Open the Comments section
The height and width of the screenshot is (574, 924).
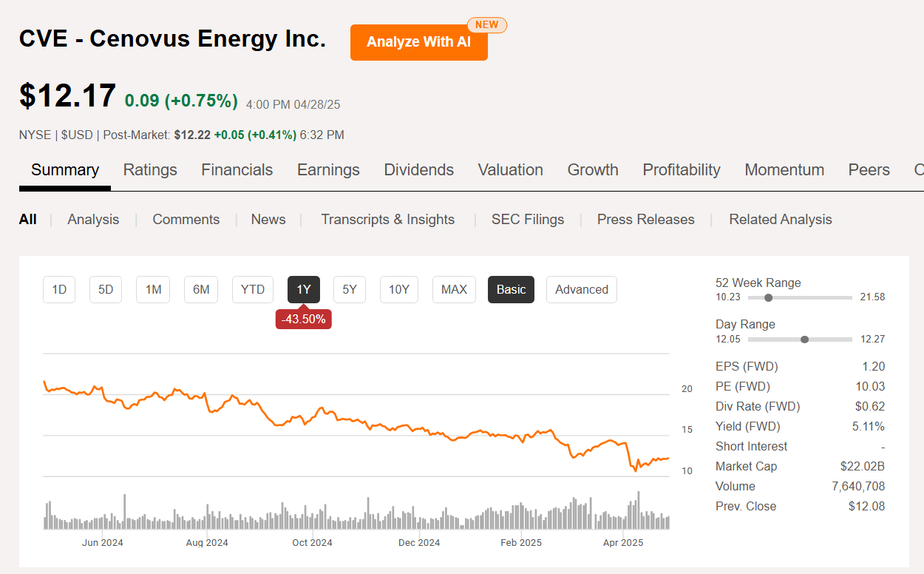pyautogui.click(x=186, y=219)
